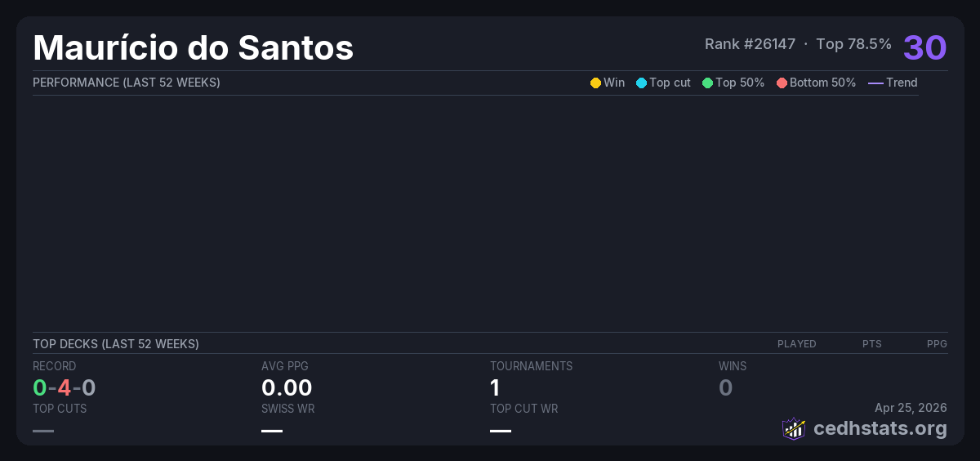The image size is (980, 461).
Task: Click the red Bottom 50% legend dot
Action: 782,83
